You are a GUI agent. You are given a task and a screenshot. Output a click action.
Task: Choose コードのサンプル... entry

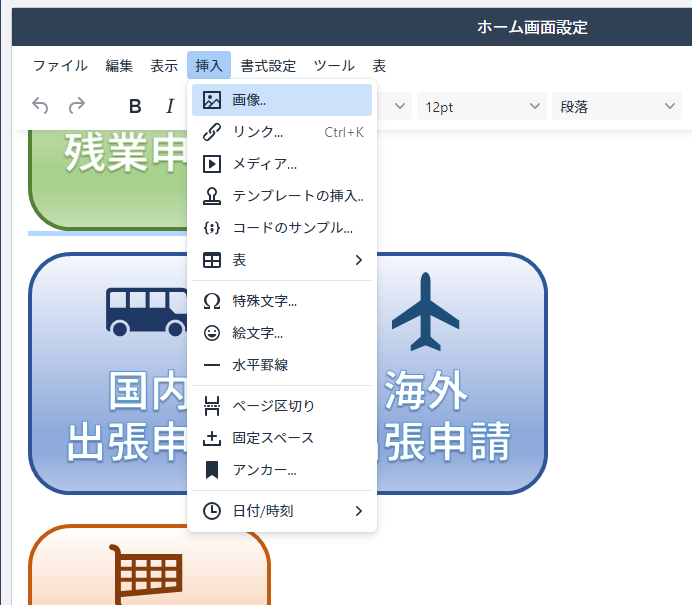click(x=282, y=228)
